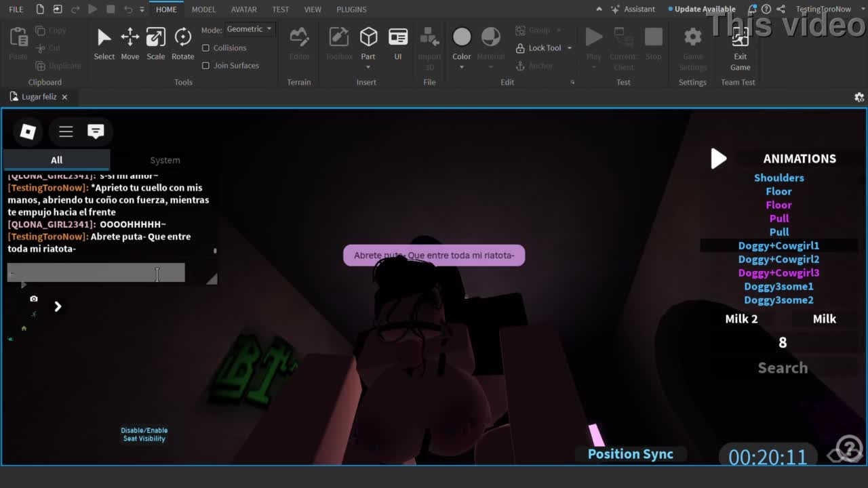The width and height of the screenshot is (868, 488).
Task: Open the UI insert tool
Action: tap(398, 37)
